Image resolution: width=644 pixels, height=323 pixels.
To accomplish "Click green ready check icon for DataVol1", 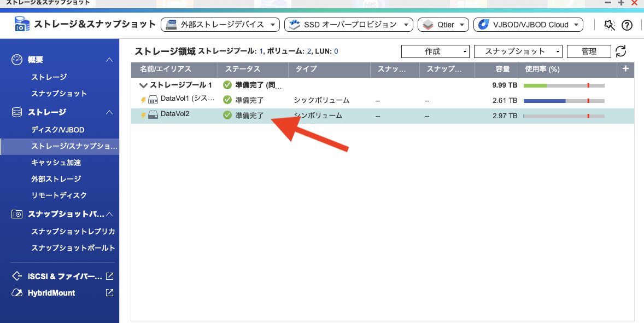I will (227, 100).
